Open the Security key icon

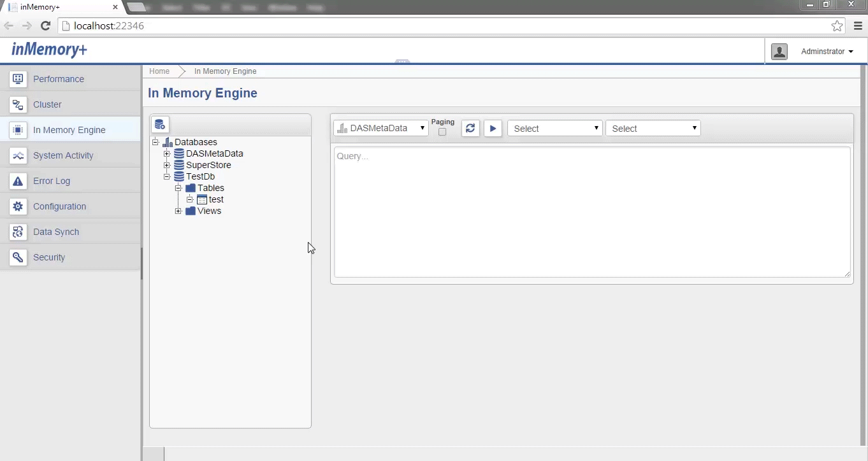[x=18, y=257]
